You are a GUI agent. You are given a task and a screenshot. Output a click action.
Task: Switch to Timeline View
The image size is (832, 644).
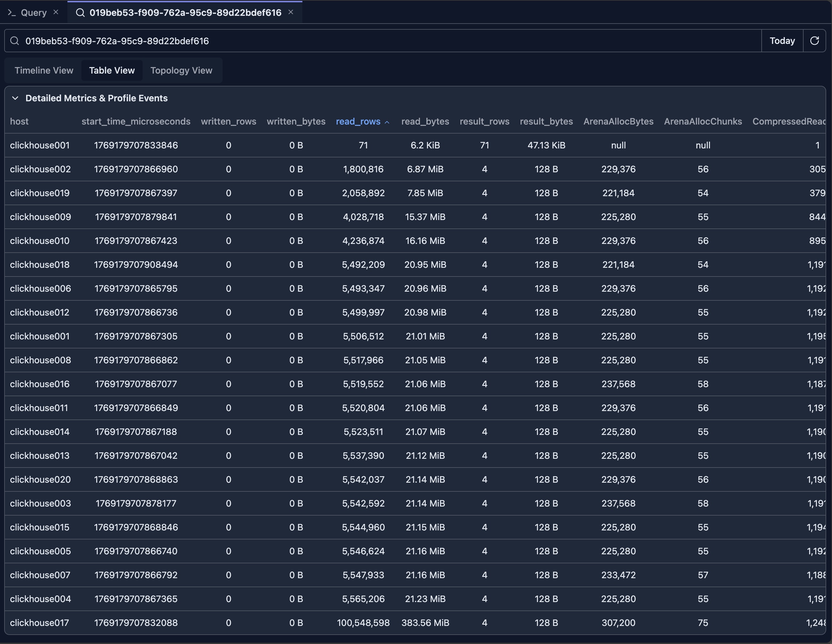coord(44,70)
